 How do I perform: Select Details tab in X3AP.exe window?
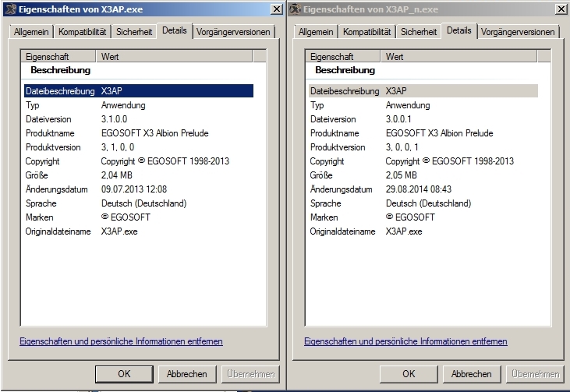coord(175,30)
